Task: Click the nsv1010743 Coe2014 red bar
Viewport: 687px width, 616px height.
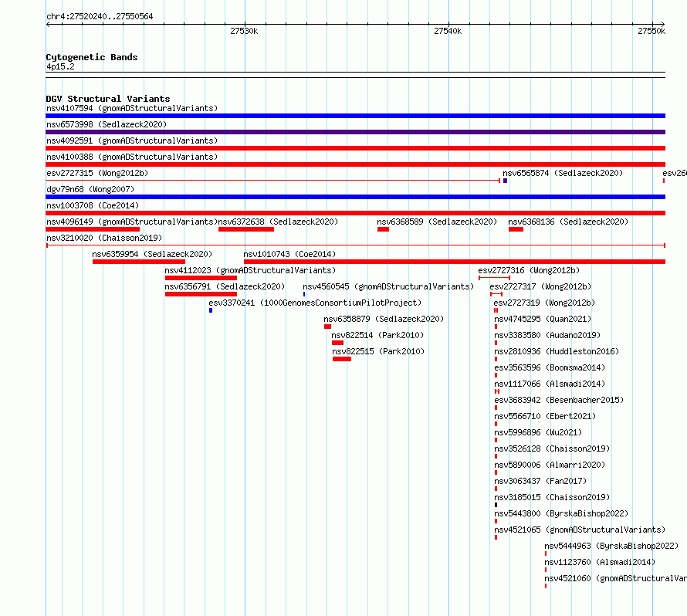Action: 455,262
